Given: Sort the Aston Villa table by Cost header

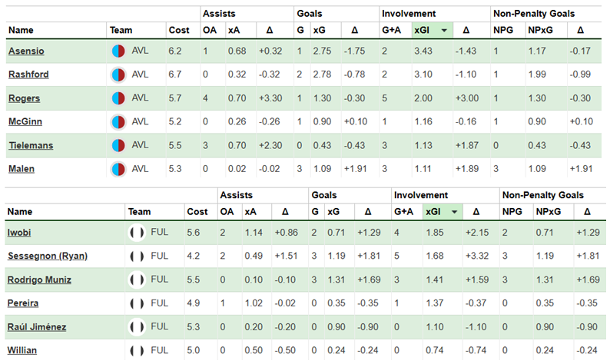Looking at the screenshot, I should click(177, 31).
